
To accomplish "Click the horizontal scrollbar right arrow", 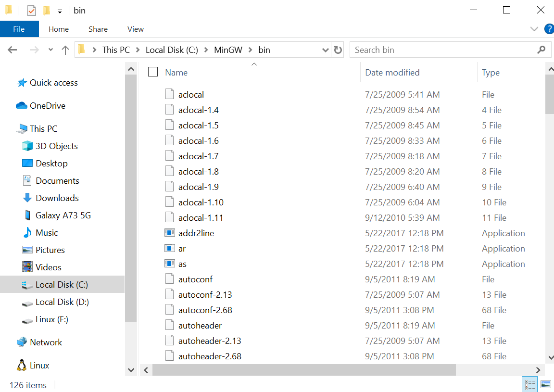I will click(x=538, y=370).
